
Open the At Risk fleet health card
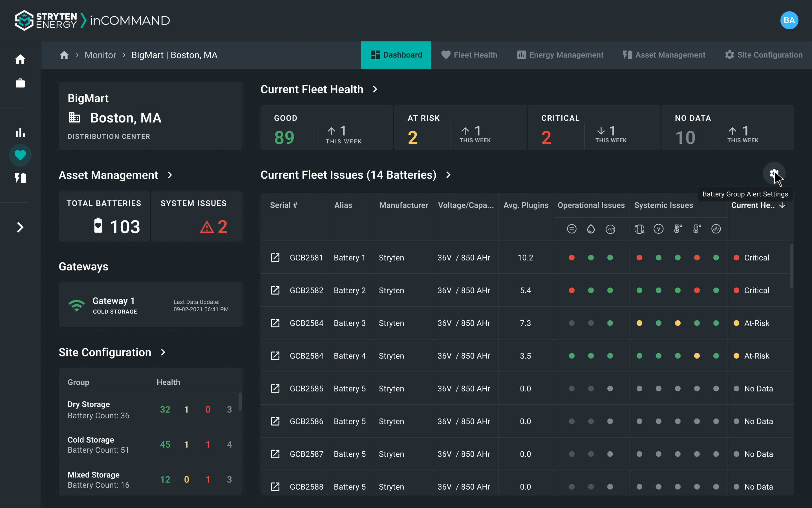click(460, 128)
